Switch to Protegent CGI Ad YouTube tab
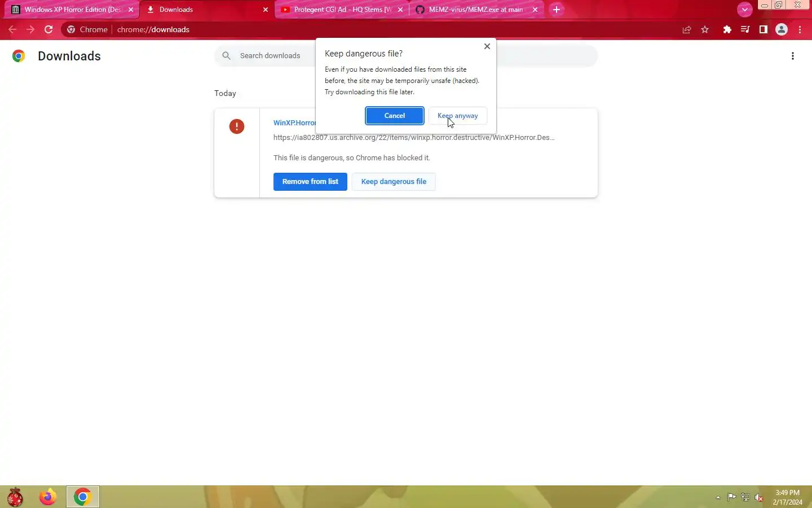This screenshot has width=812, height=508. [x=342, y=10]
